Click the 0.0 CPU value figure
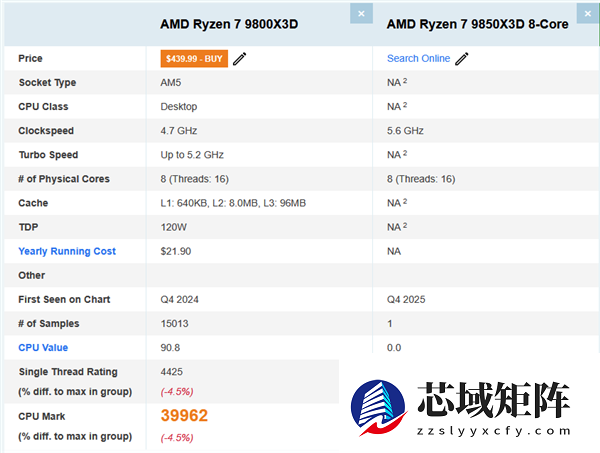 tap(394, 348)
